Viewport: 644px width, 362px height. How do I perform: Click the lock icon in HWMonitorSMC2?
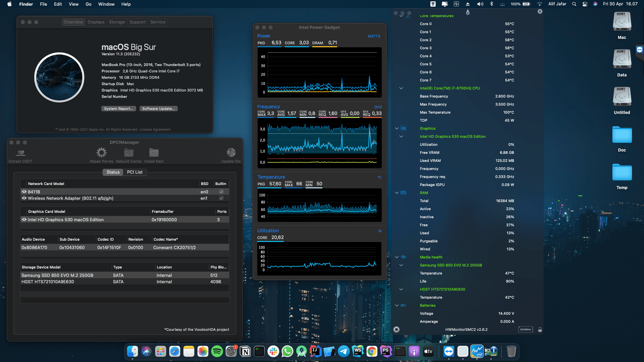pyautogui.click(x=540, y=329)
